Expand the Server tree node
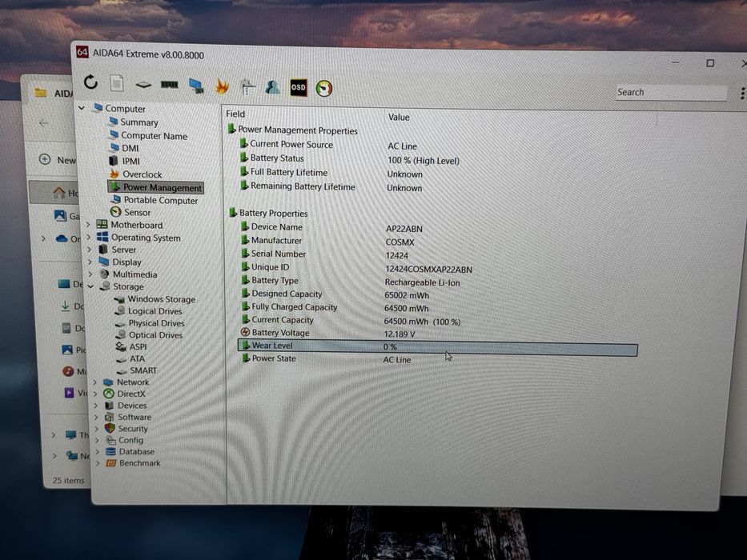Viewport: 747px width, 560px height. pos(89,249)
